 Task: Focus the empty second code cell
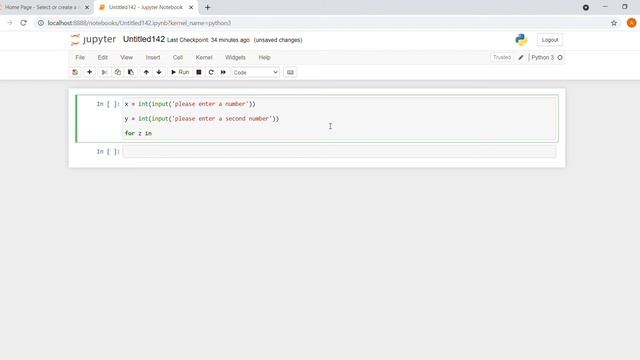[x=339, y=151]
